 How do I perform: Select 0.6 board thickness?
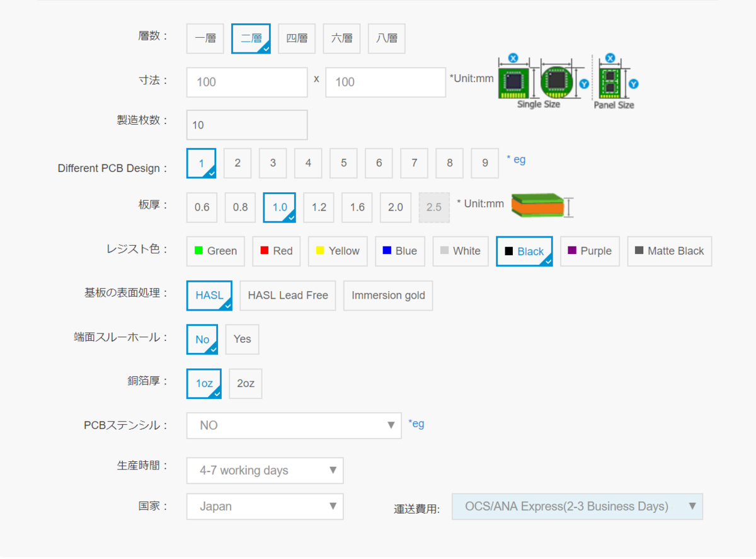[202, 207]
